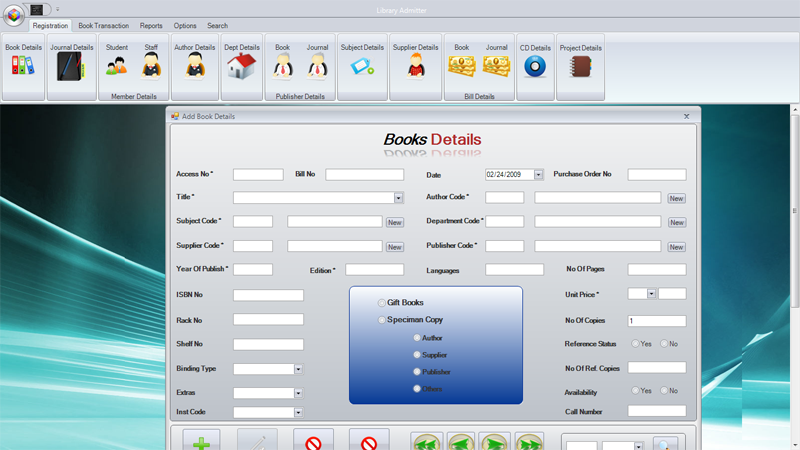Open CD Details disc icon
Screen dimensions: 800x450
tap(535, 66)
